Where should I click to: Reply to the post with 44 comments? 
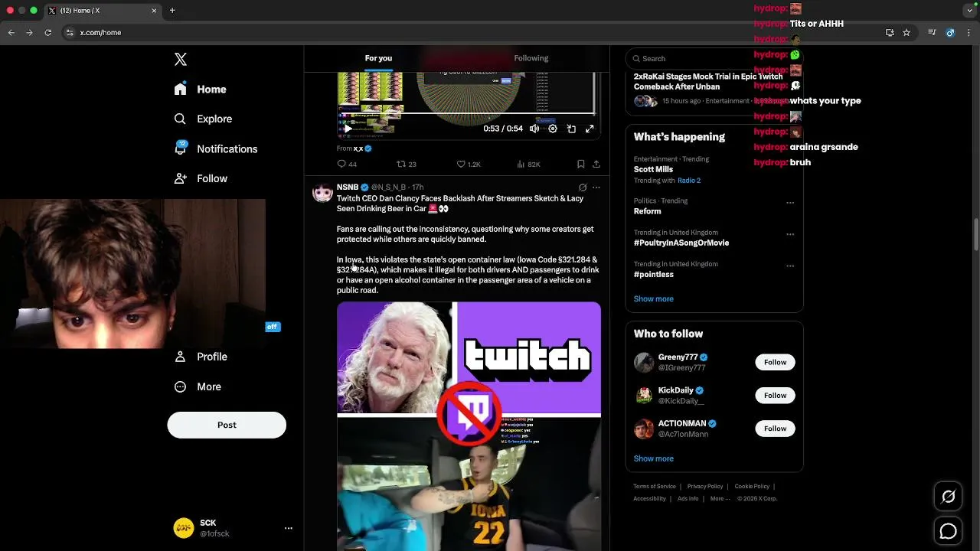pyautogui.click(x=347, y=165)
